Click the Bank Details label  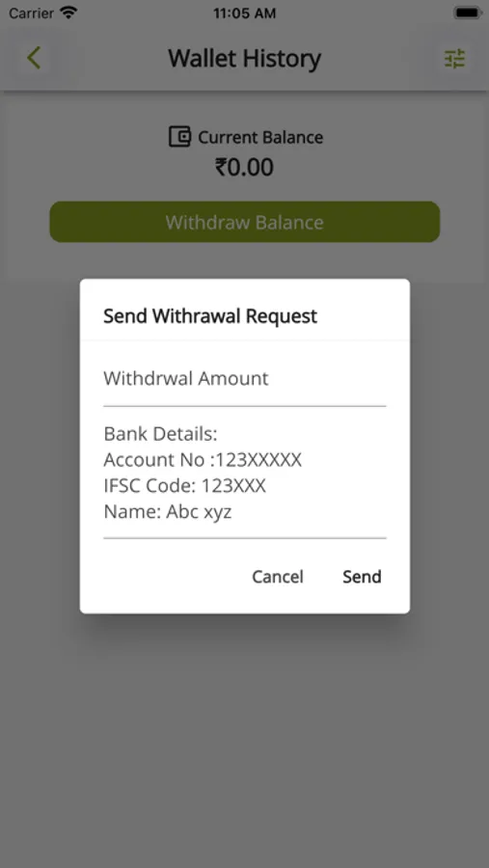coord(161,434)
